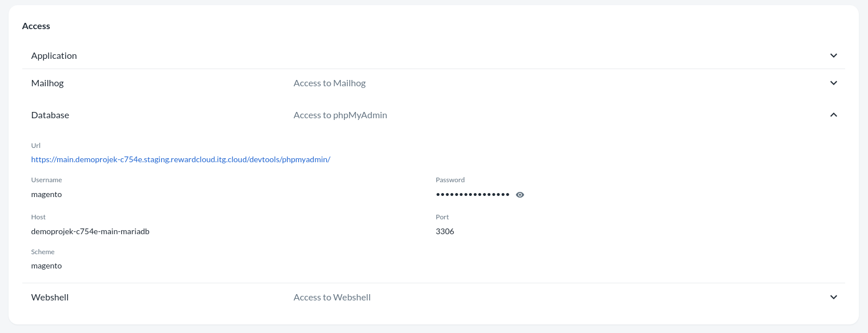The image size is (868, 333).
Task: Expand the Mailhog section
Action: tap(834, 83)
